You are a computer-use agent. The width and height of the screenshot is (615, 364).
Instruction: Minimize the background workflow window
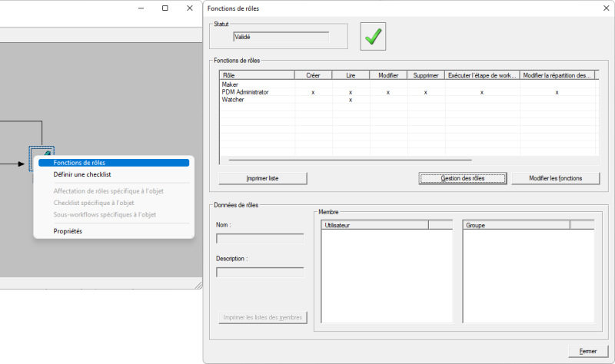click(x=141, y=8)
